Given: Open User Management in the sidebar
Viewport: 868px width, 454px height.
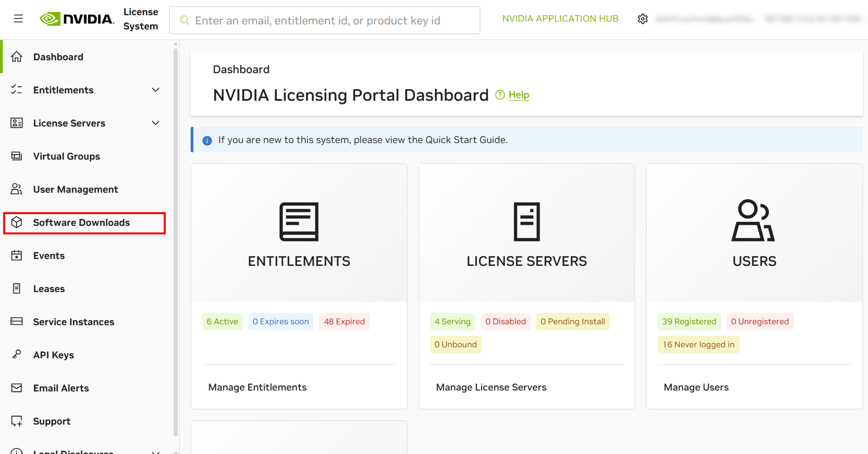Looking at the screenshot, I should (x=76, y=189).
